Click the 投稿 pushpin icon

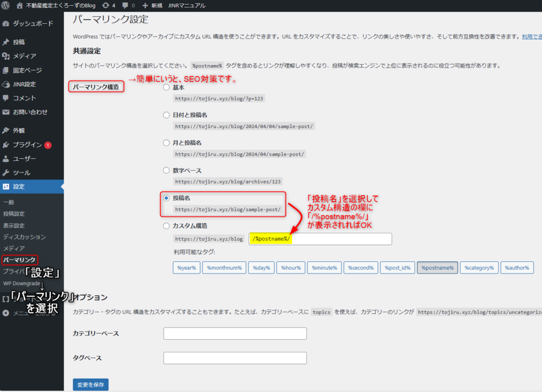coord(6,42)
